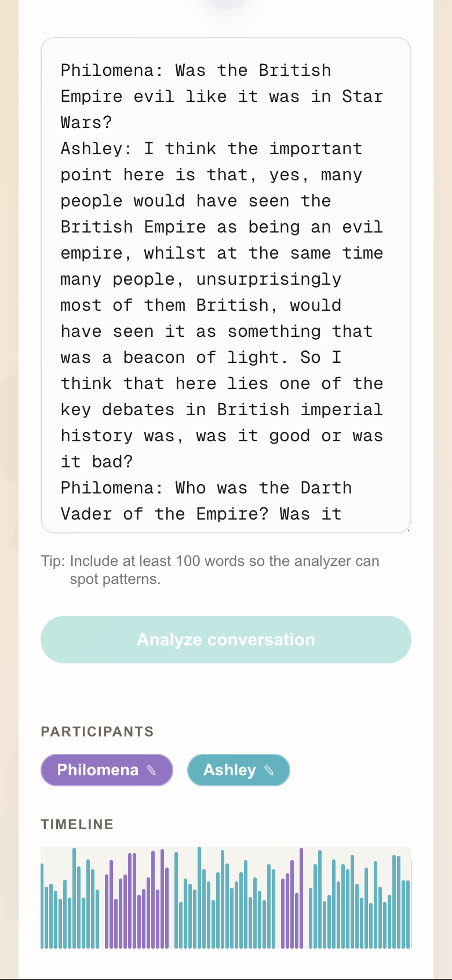452x980 pixels.
Task: Select the Ashley participant chip name
Action: 229,770
